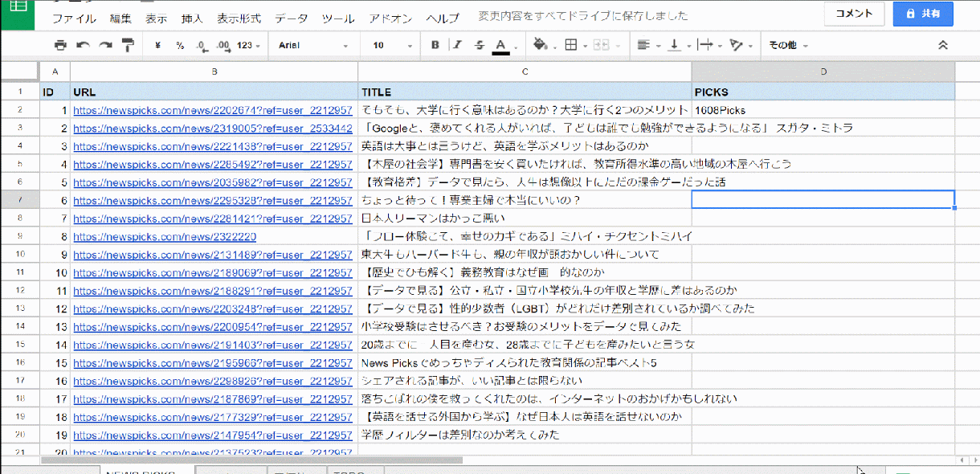Viewport: 980px width, 474px height.
Task: Select cell 学歴フィルターは差別なのか考えてみた
Action: point(525,435)
